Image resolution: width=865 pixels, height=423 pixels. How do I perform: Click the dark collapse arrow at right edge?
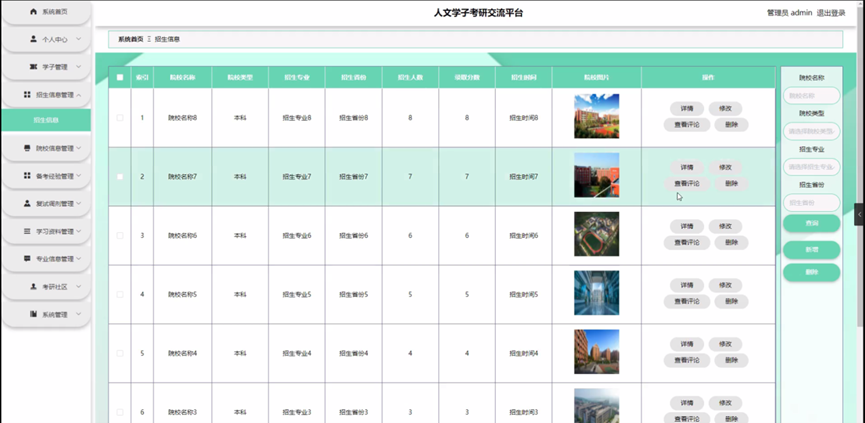[x=859, y=215]
